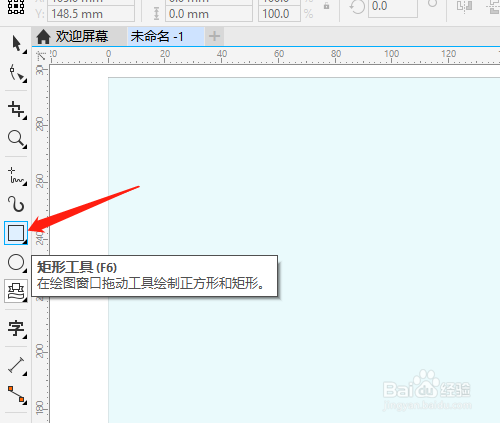Expand the Text tool flyout arrow
This screenshot has width=500, height=423.
[25, 337]
